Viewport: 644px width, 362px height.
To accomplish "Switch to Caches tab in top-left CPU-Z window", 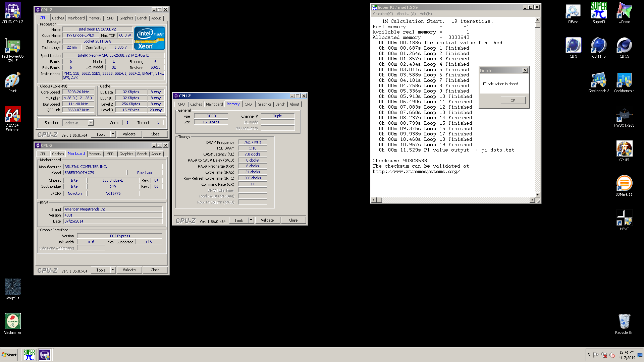I will (58, 18).
